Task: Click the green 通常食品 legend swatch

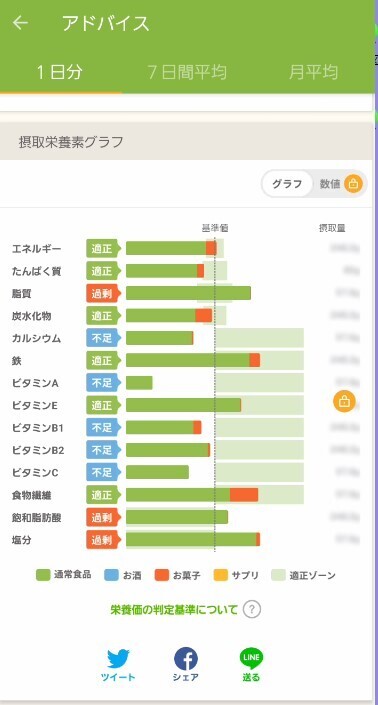Action: tap(43, 575)
